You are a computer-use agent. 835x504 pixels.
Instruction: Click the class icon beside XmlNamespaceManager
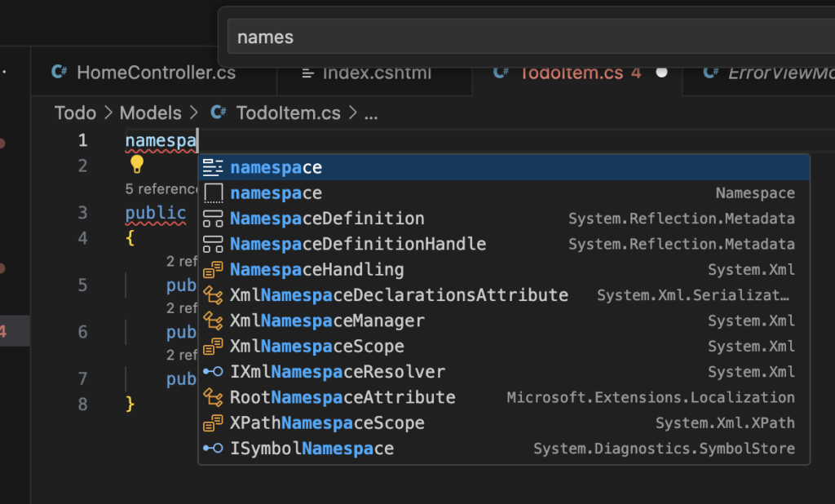[x=214, y=321]
